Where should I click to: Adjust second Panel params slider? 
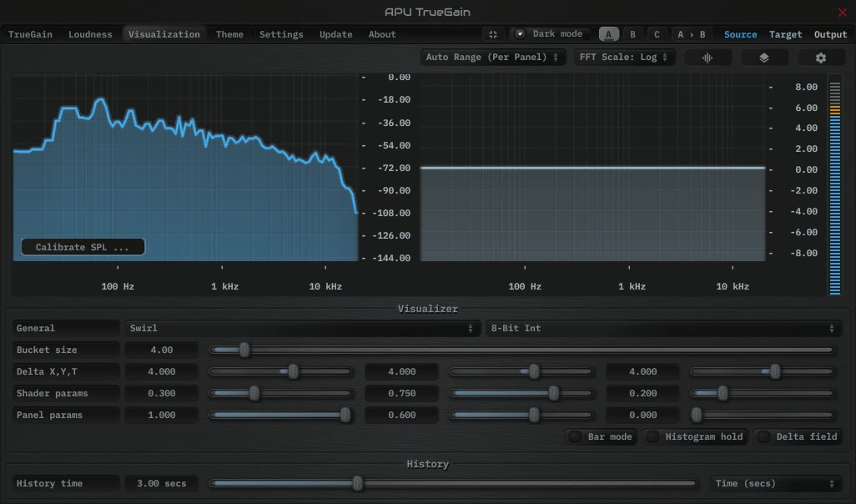(521, 415)
